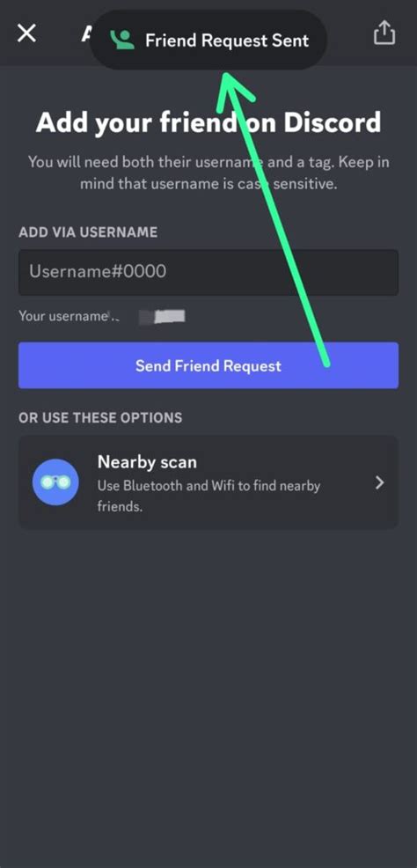Send Friend Request button
The width and height of the screenshot is (417, 868).
[x=208, y=365]
